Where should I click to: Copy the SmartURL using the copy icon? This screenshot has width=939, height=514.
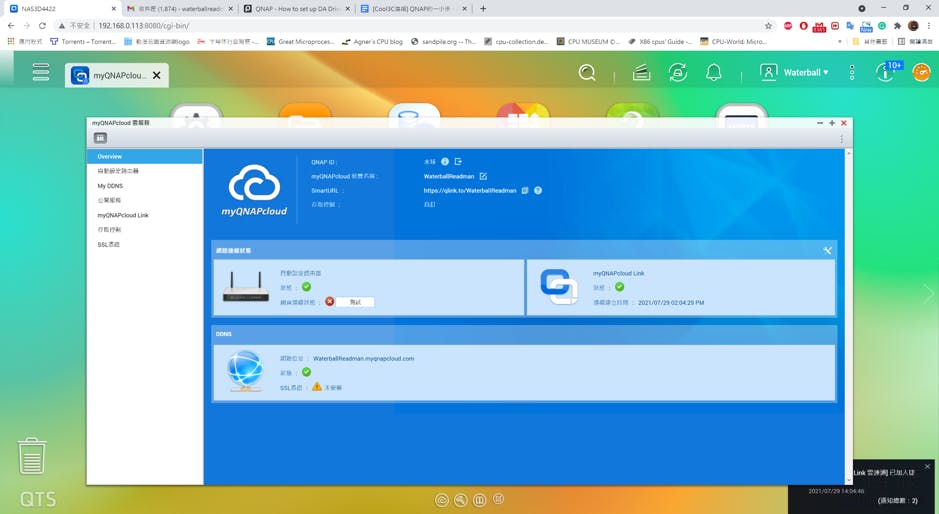click(x=525, y=190)
